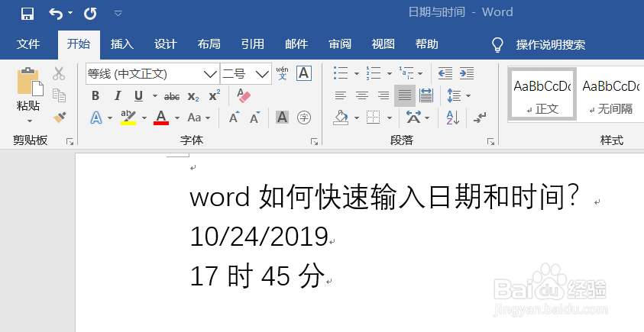The image size is (644, 332).
Task: Save the document with the floppy disk icon
Action: tap(27, 14)
